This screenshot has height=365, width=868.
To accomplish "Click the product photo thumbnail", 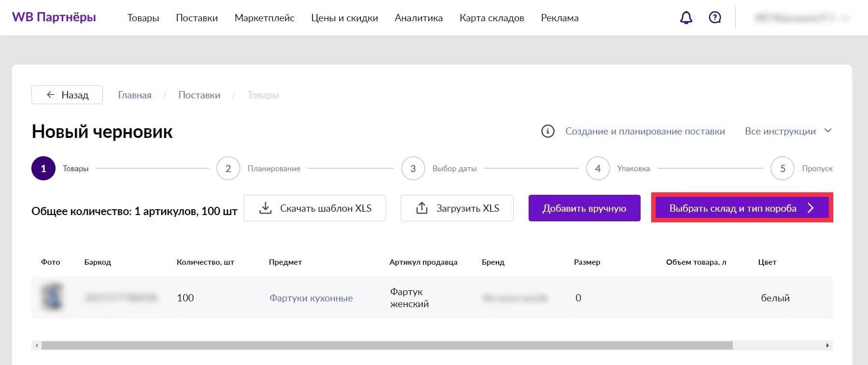I will 52,297.
